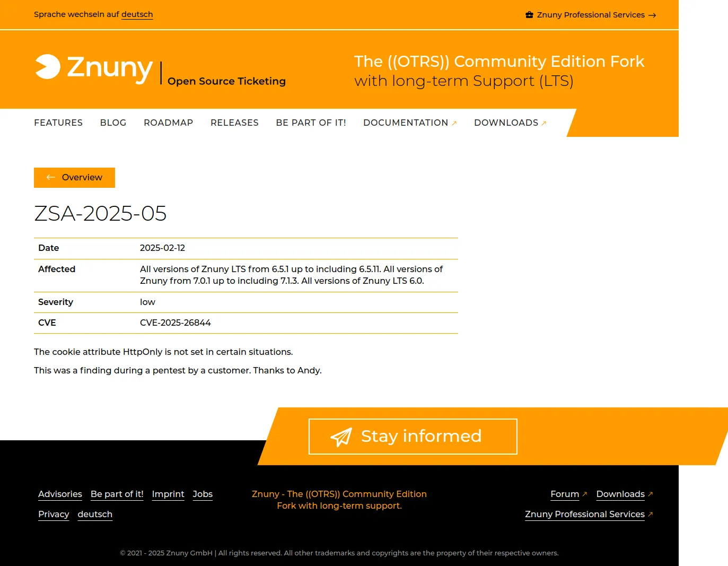Click the paper plane icon in Stay informed

(x=341, y=437)
